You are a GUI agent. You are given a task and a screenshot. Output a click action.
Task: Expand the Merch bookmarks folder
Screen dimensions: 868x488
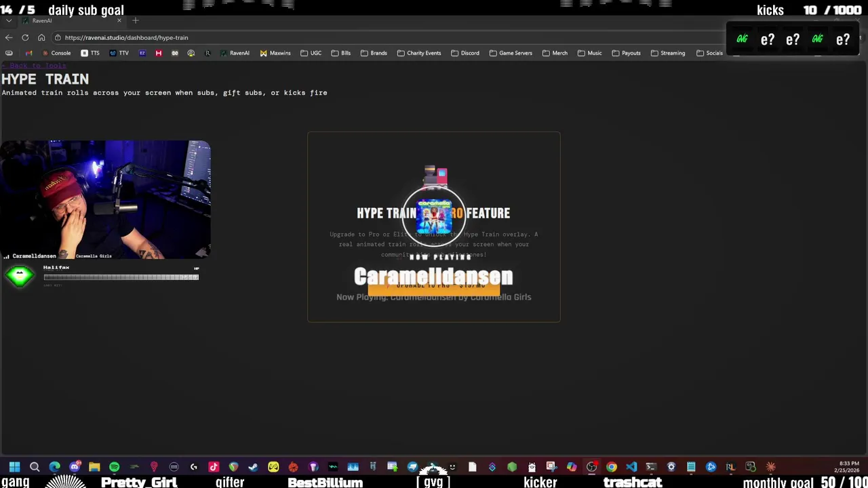(x=555, y=53)
